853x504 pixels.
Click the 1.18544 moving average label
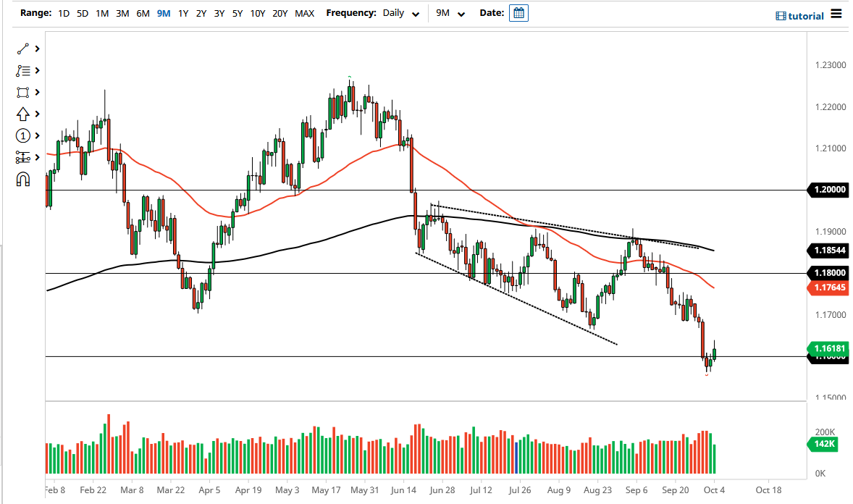tap(828, 251)
